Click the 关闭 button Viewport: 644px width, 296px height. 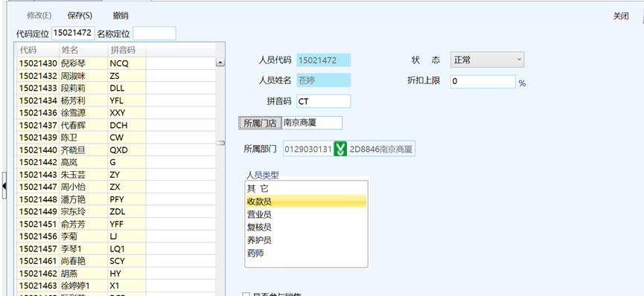[x=621, y=16]
